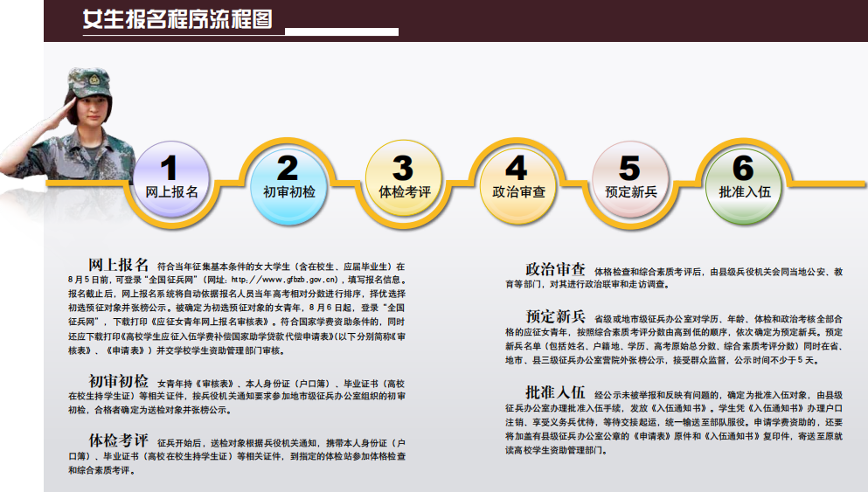This screenshot has height=492, width=868.
Task: Click the white bar beside the title
Action: [343, 31]
